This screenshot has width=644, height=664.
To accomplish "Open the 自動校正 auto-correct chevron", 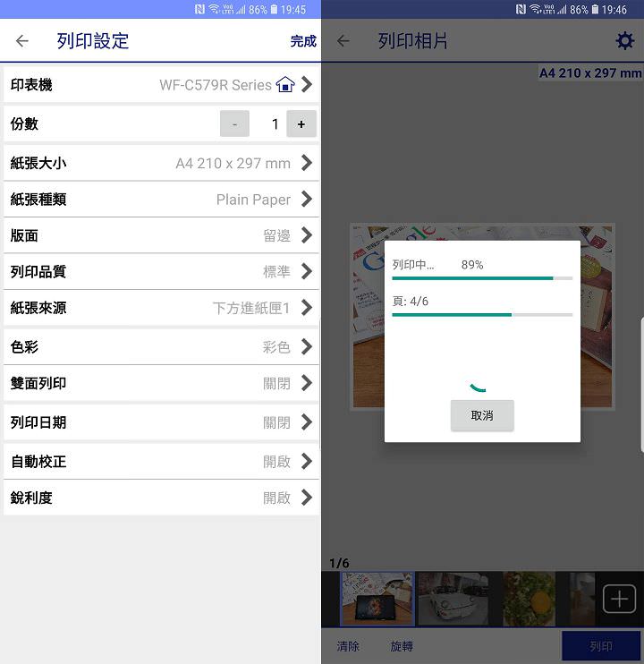I will click(x=307, y=461).
